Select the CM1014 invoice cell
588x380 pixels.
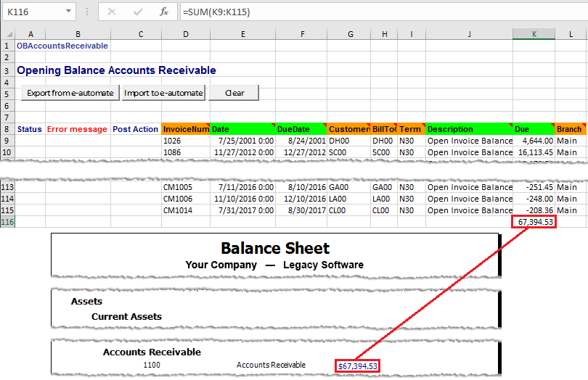click(185, 210)
